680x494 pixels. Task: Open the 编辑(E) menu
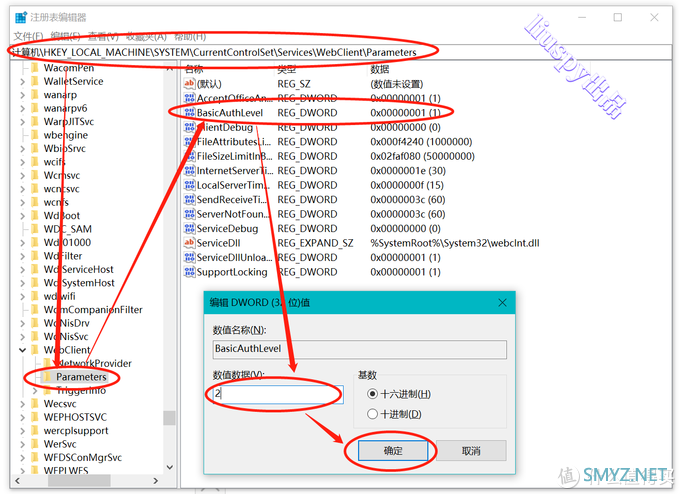(x=65, y=36)
